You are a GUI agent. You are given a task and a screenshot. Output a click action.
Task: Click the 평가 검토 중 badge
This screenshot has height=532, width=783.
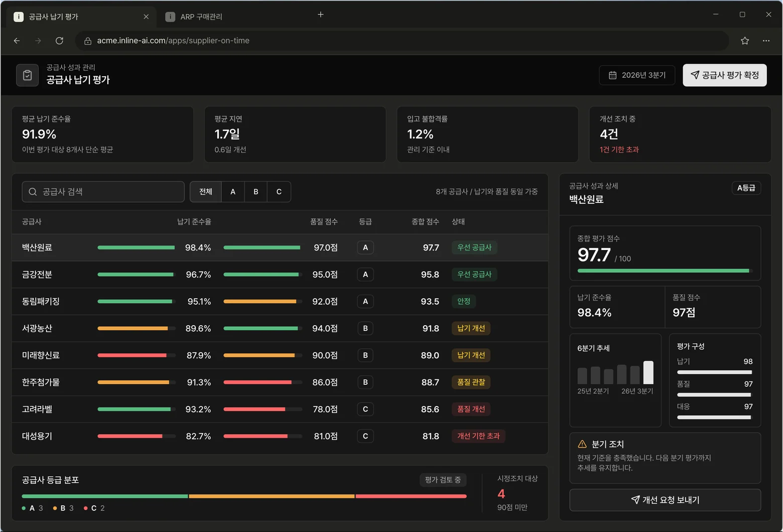coord(443,480)
